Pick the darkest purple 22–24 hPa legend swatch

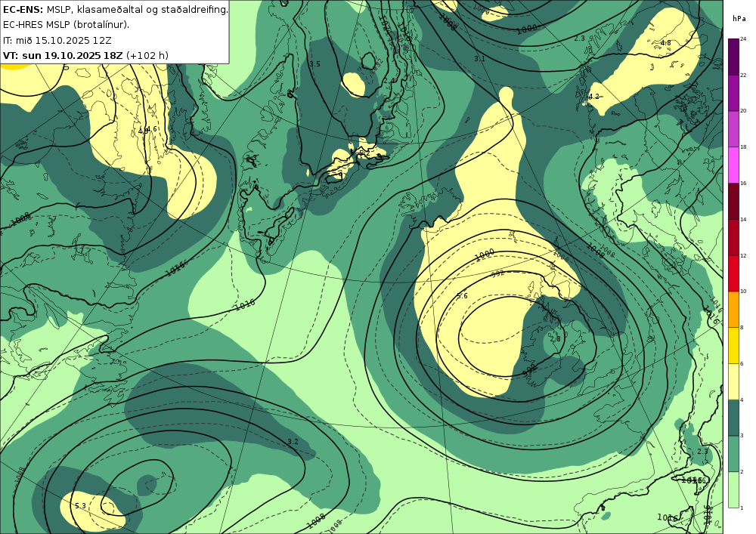(x=733, y=57)
